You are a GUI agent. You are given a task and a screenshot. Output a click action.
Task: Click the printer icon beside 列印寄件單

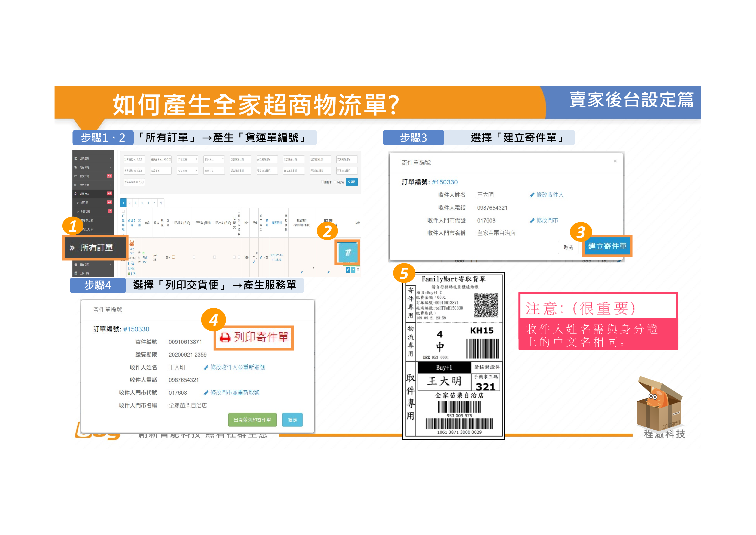tap(225, 337)
